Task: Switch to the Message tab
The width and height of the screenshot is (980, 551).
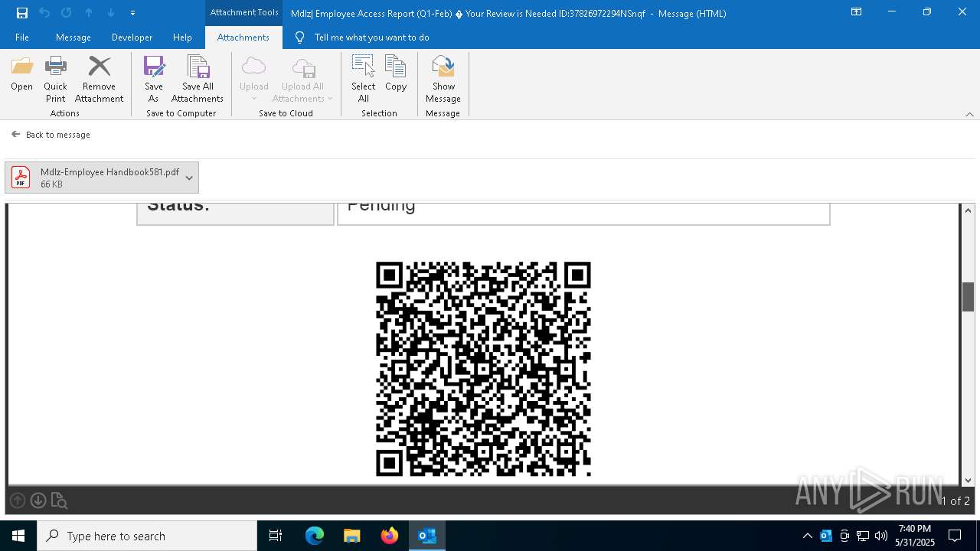Action: coord(73,37)
